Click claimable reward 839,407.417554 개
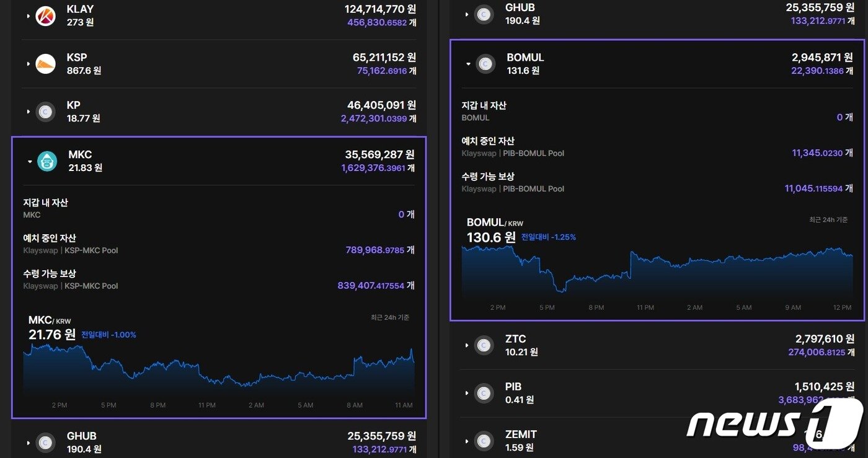Image resolution: width=868 pixels, height=458 pixels. [376, 286]
